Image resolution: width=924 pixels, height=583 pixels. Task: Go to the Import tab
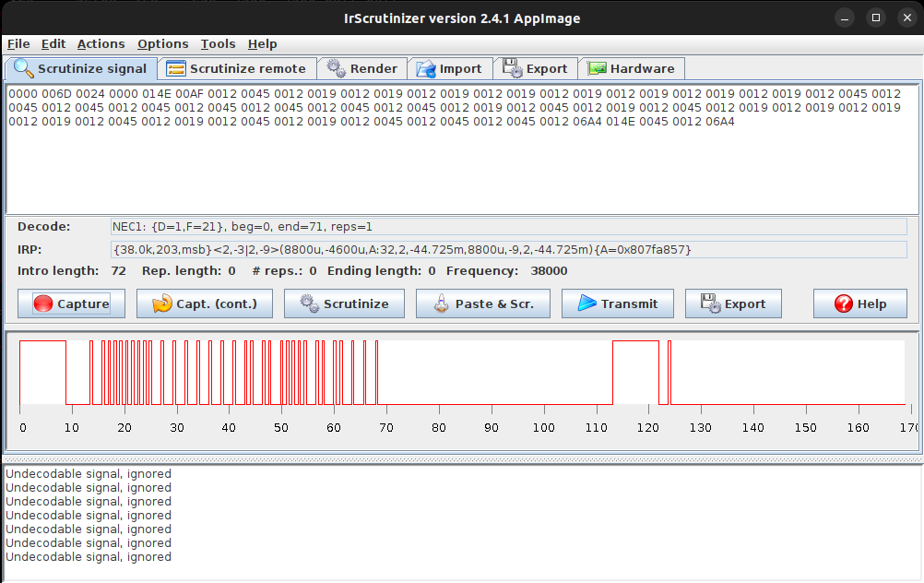[x=449, y=68]
